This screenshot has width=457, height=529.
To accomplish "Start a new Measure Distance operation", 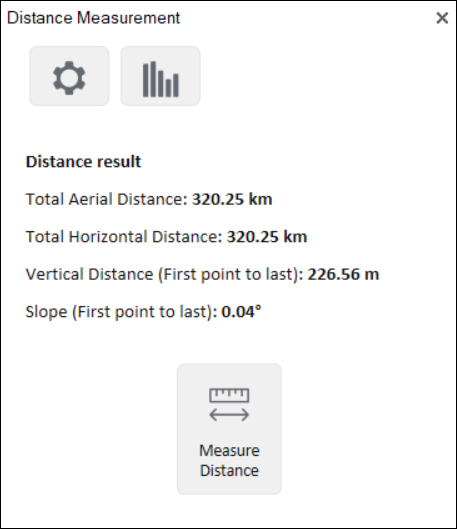I will pyautogui.click(x=229, y=429).
